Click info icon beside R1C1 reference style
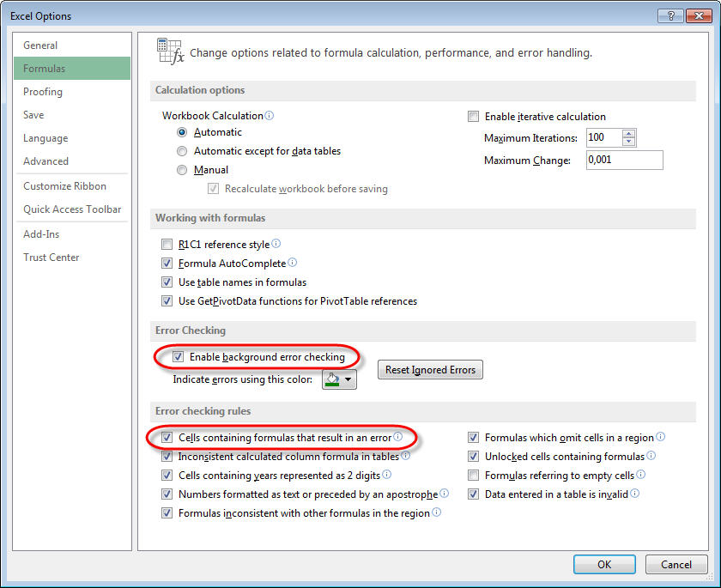The image size is (721, 588). 276,244
